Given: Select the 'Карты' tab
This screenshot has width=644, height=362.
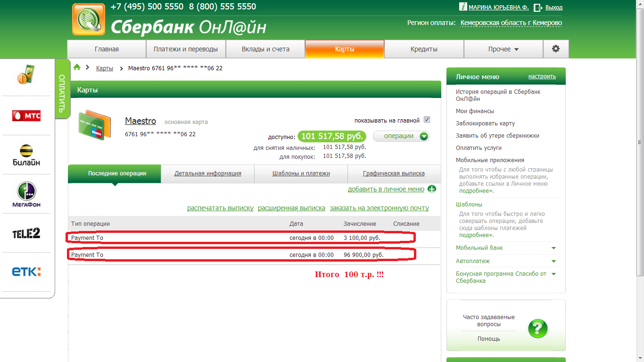Looking at the screenshot, I should click(x=345, y=49).
